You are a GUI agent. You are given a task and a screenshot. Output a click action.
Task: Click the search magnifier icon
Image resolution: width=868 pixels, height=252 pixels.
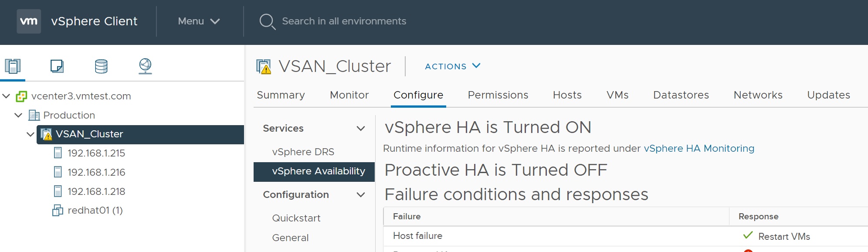pos(267,21)
